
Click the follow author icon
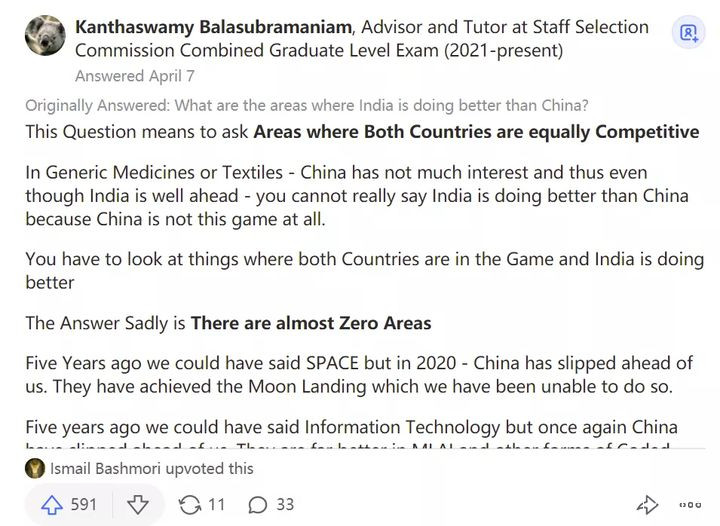click(x=688, y=34)
